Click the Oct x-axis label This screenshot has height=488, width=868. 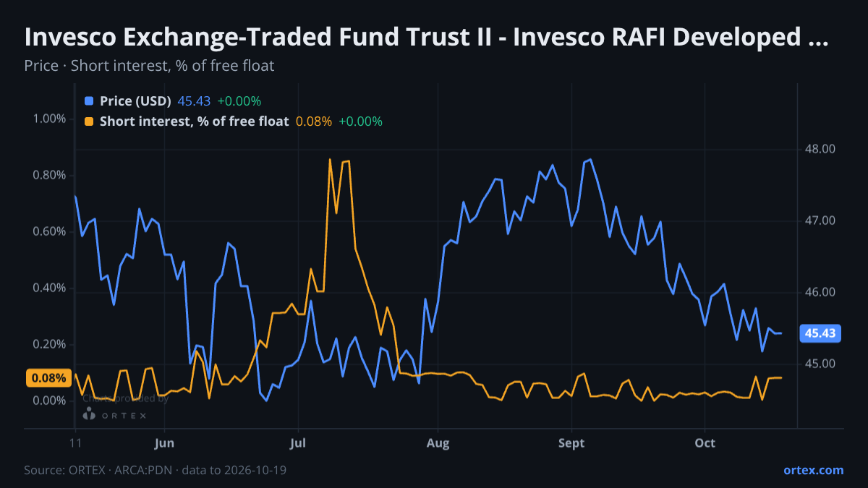pos(705,442)
